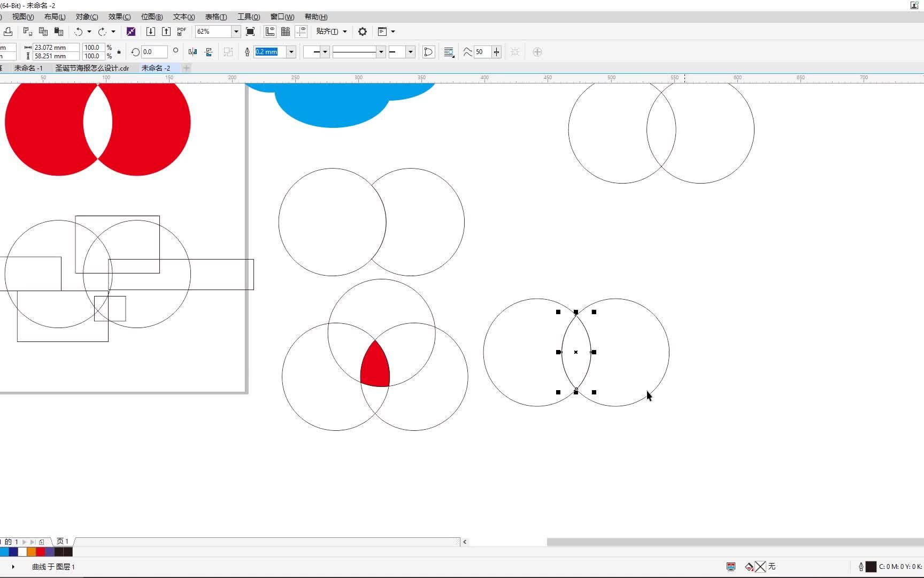The height and width of the screenshot is (578, 924).
Task: Click the wrap text icon
Action: (449, 52)
